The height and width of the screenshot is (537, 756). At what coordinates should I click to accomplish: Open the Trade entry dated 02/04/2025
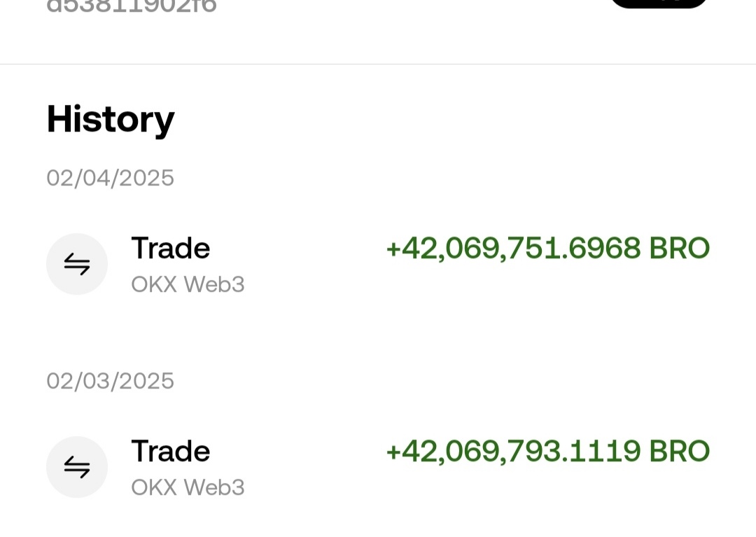tap(378, 264)
